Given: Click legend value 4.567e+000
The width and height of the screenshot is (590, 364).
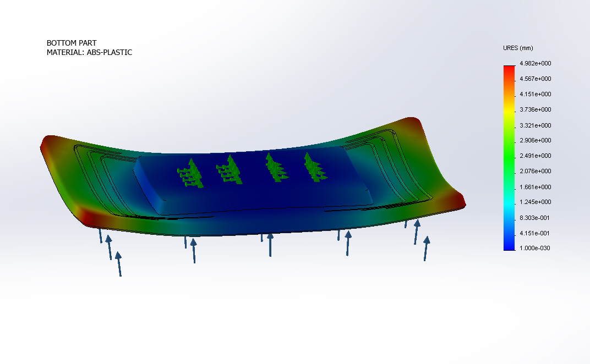Looking at the screenshot, I should tap(535, 79).
